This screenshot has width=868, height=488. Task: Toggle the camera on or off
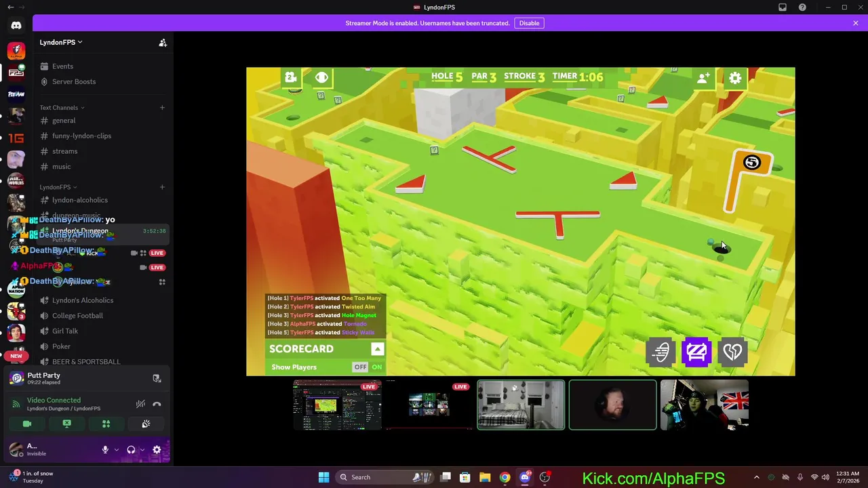[x=27, y=424]
